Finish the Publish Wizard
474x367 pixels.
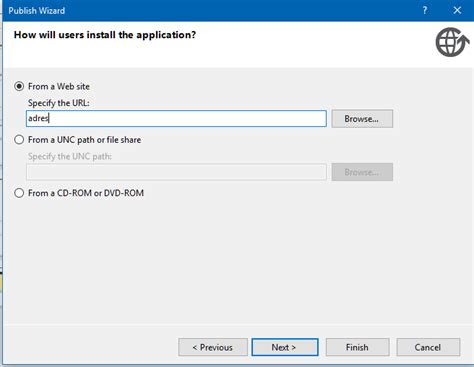[357, 347]
